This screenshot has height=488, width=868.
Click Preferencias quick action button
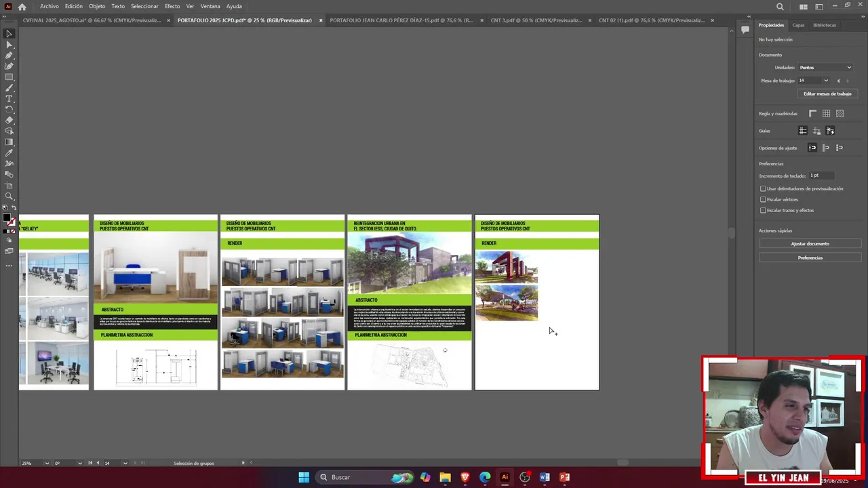(810, 258)
